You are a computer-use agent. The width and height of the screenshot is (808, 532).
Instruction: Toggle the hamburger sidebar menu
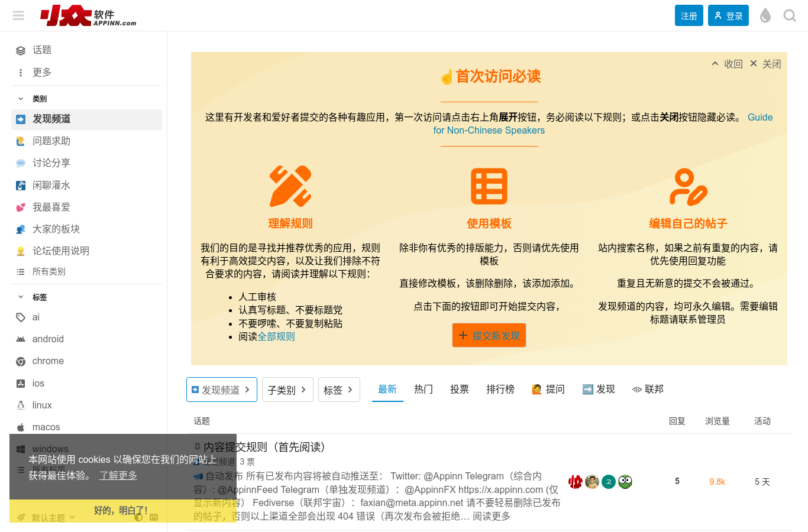[18, 15]
